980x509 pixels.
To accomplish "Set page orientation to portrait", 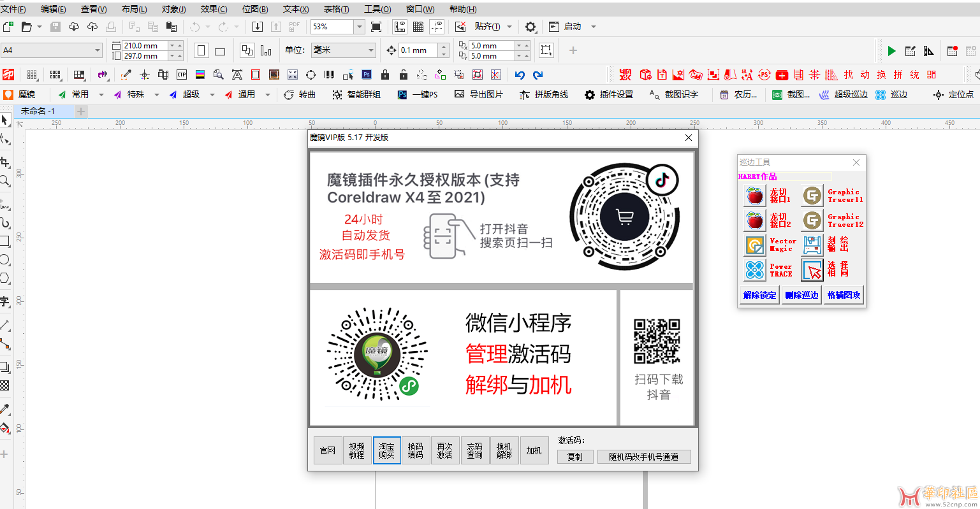I will (x=201, y=50).
